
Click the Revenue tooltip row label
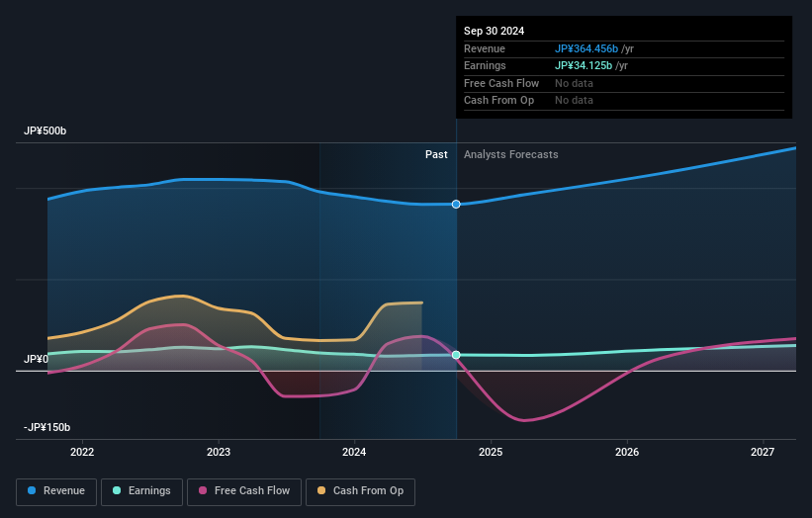485,48
